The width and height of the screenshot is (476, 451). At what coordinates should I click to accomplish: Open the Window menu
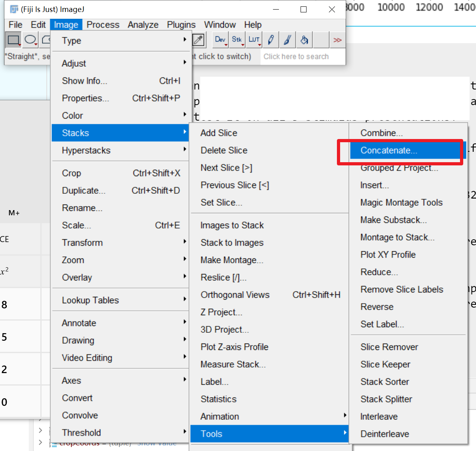220,25
